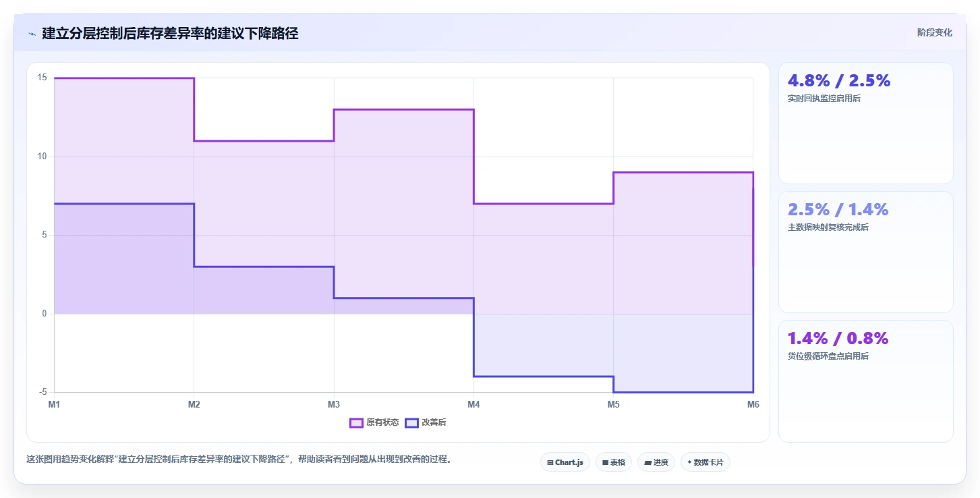Toggle the 原有状态 legend swatch

tap(356, 423)
